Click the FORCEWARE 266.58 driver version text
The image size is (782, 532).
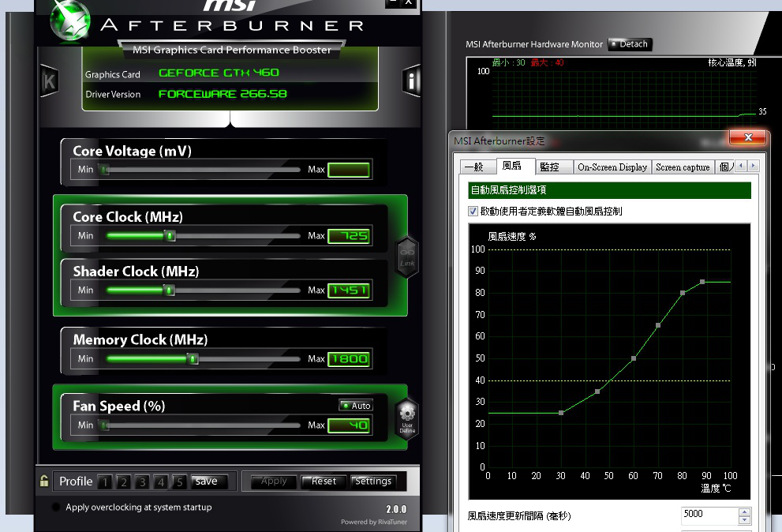[223, 94]
